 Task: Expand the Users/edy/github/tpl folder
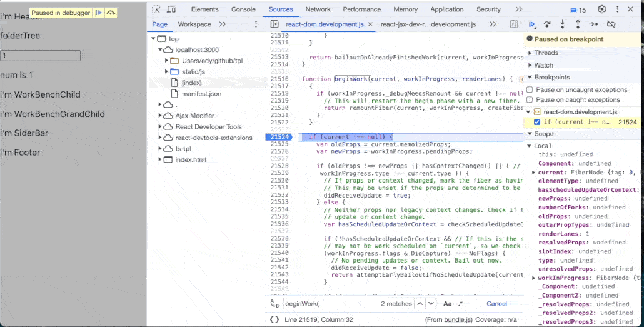coord(166,61)
